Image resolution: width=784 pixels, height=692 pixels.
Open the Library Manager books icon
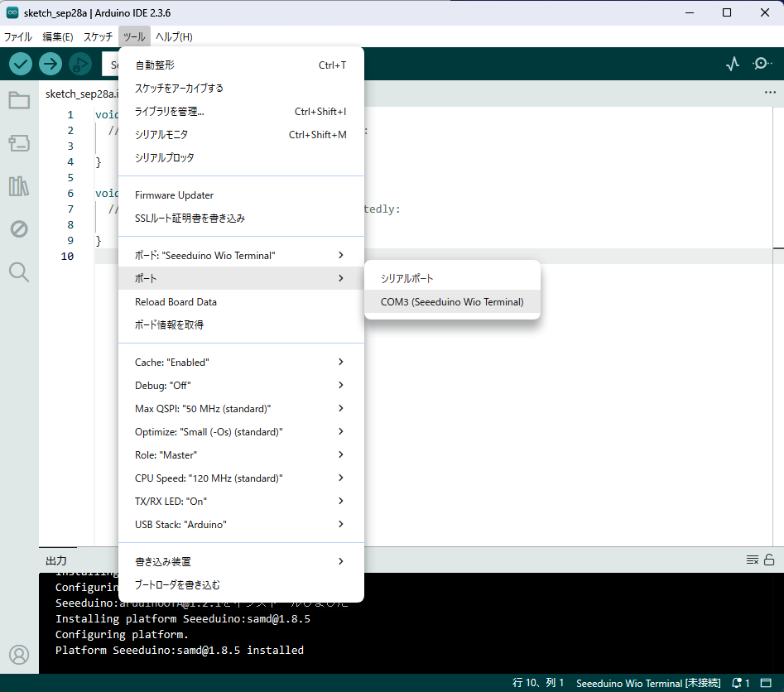19,186
